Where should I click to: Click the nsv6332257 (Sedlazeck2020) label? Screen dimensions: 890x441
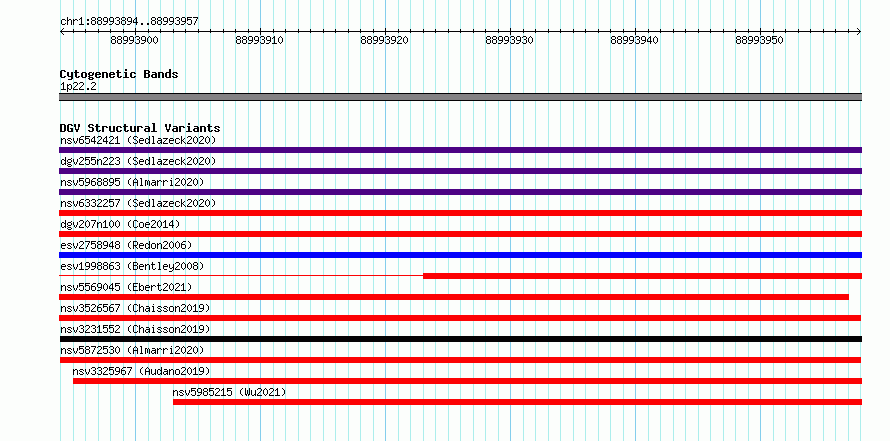138,203
